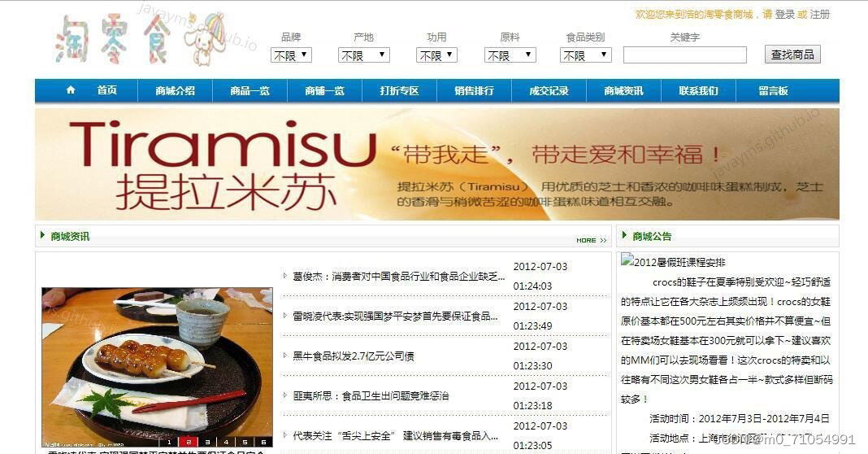The height and width of the screenshot is (454, 868).
Task: Open news 黑牛食品拟发2.7亿元公司债
Action: pyautogui.click(x=354, y=356)
